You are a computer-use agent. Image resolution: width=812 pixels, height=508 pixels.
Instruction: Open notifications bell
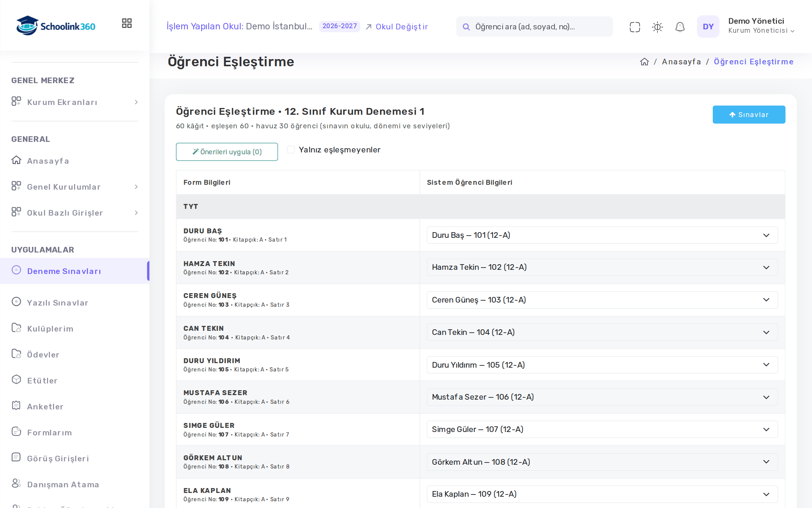680,27
